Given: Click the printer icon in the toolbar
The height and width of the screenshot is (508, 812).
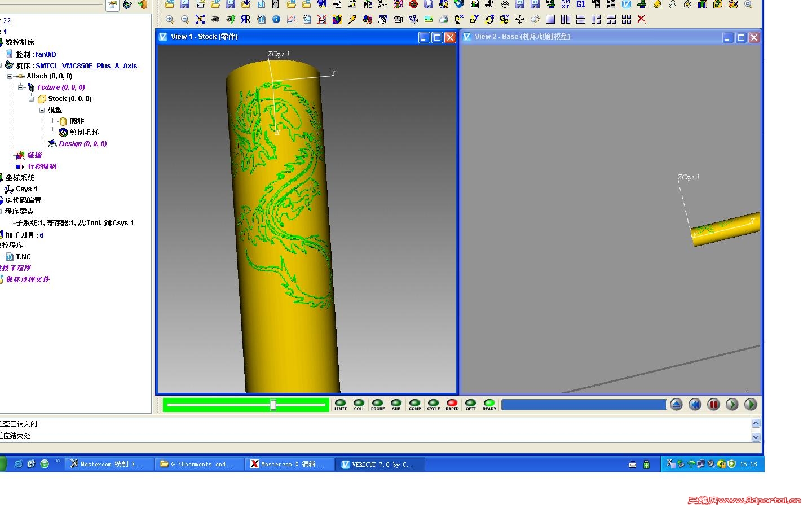Looking at the screenshot, I should 443,19.
